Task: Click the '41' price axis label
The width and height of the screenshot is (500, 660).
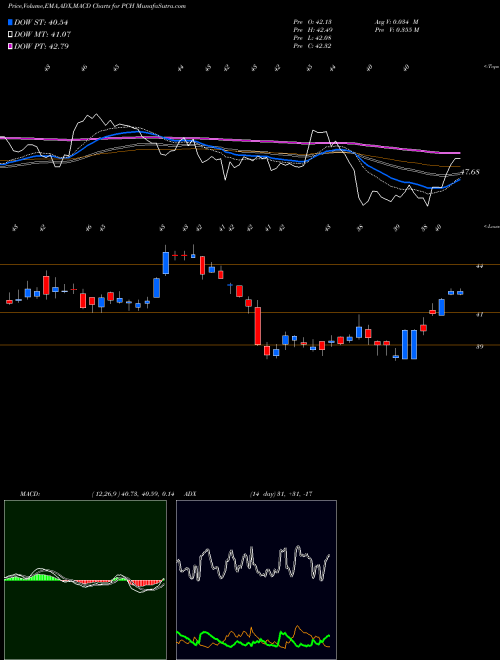Action: pos(480,314)
